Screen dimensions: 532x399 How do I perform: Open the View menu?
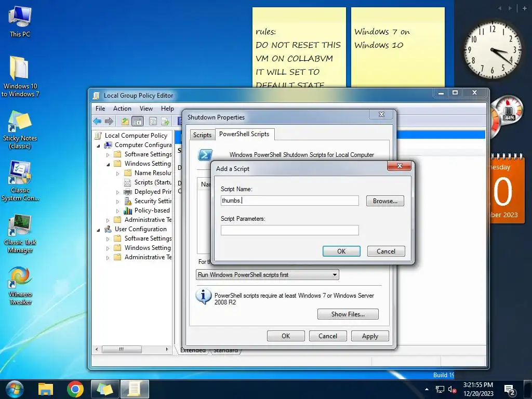tap(146, 109)
